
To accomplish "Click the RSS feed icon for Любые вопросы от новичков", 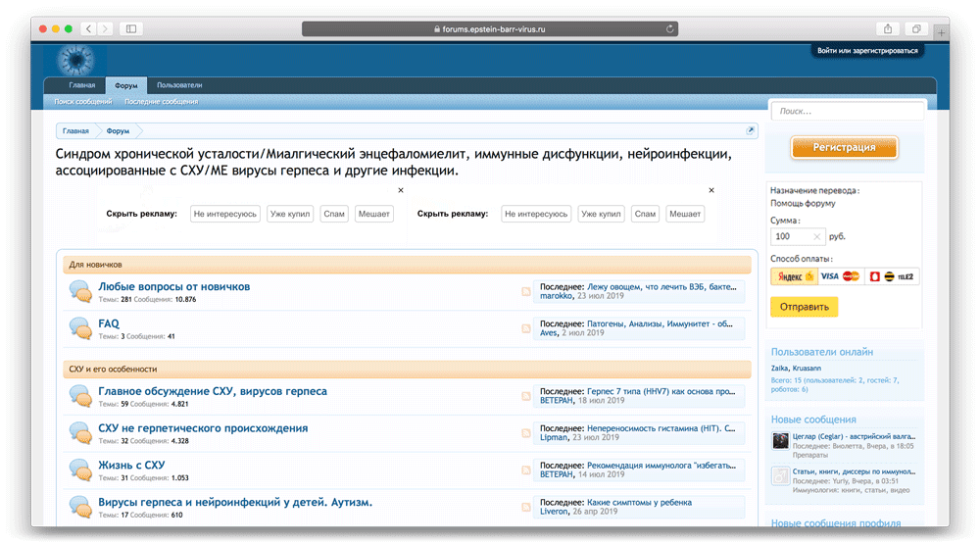I will click(x=526, y=291).
